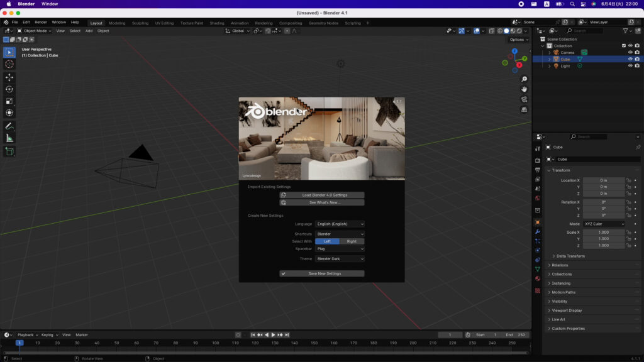
Task: Click the viewport zoom magnifier icon
Action: pos(525,79)
